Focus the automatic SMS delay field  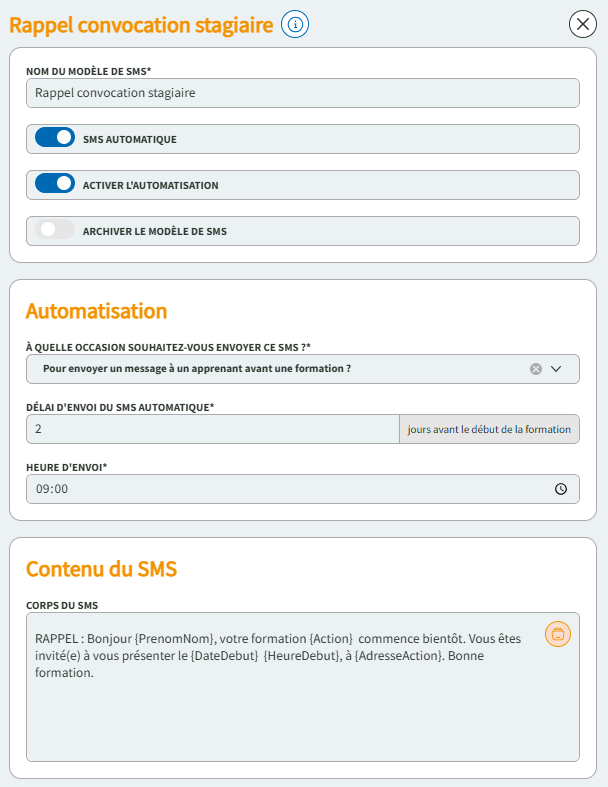[212, 429]
